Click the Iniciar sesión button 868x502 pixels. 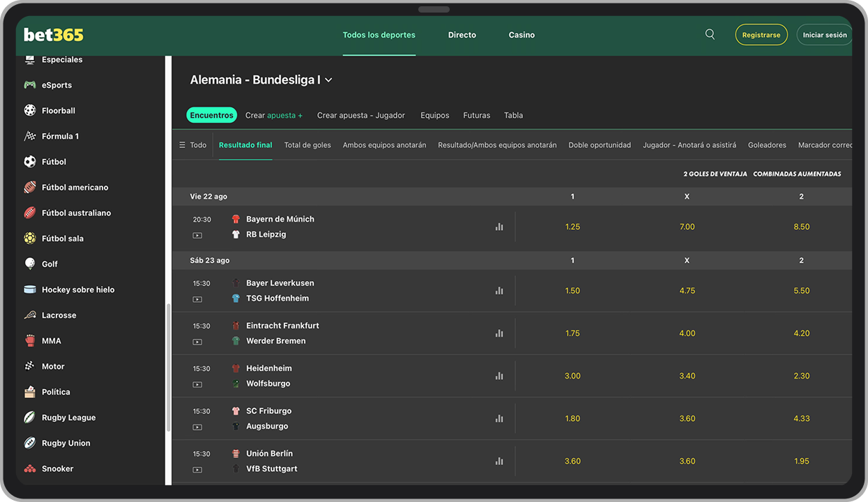click(825, 35)
